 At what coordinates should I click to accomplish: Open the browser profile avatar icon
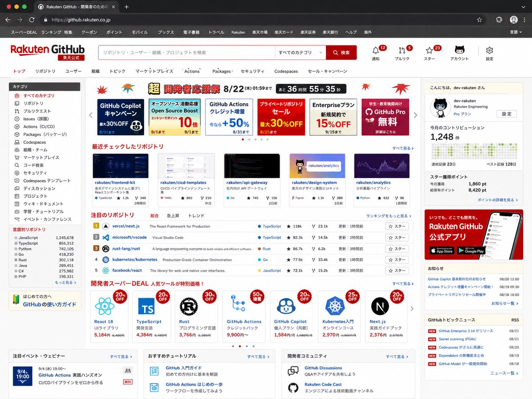[514, 20]
